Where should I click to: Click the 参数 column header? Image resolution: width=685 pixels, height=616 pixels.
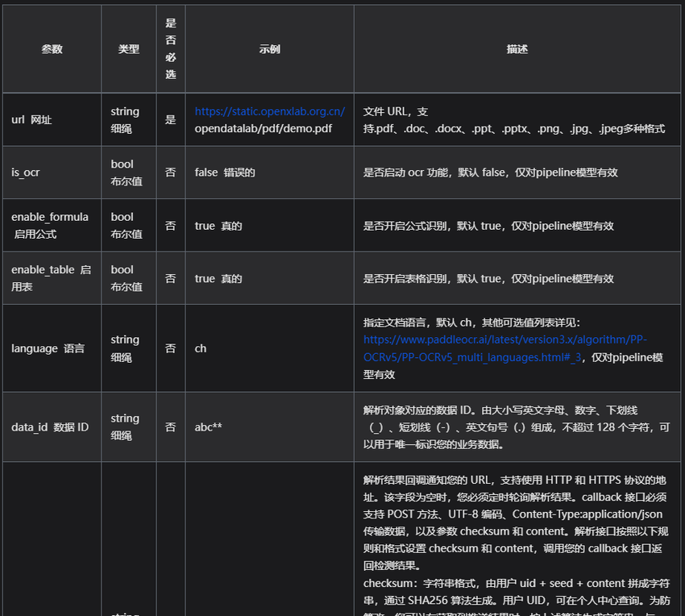coord(52,49)
